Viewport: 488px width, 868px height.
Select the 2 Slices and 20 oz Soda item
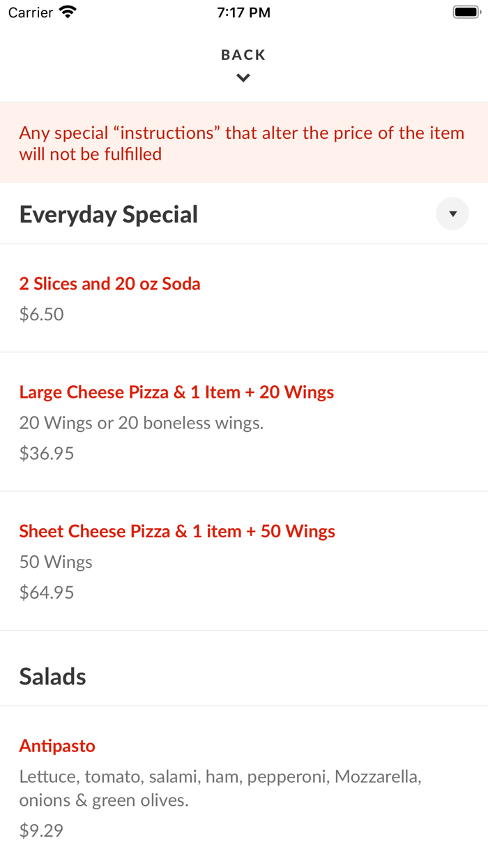[x=110, y=284]
